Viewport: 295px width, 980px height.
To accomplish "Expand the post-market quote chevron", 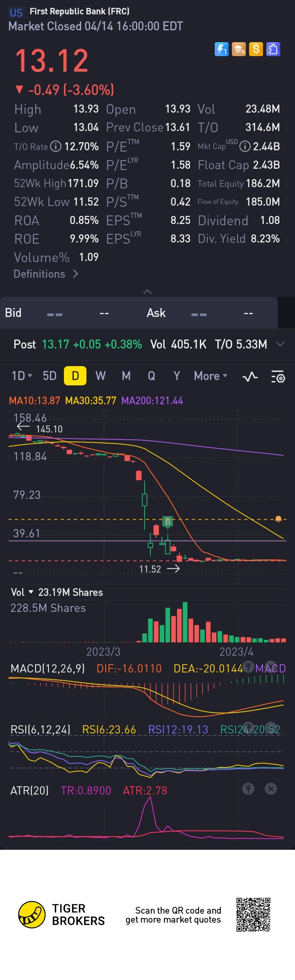I will pos(280,344).
